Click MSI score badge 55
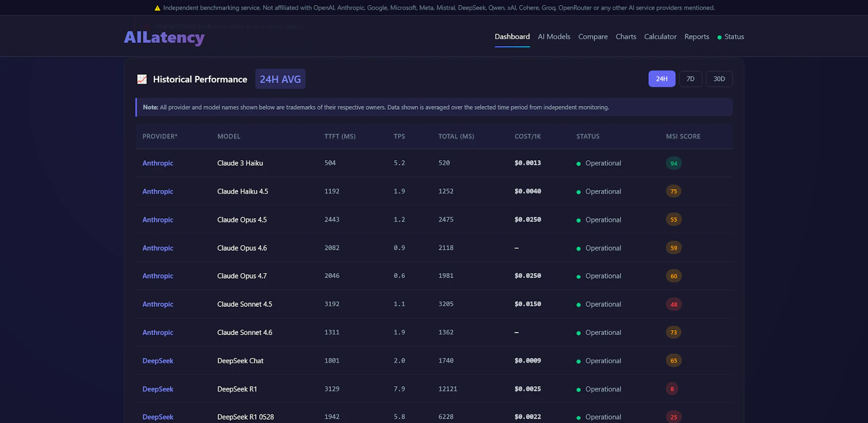This screenshot has width=868, height=423. click(674, 219)
